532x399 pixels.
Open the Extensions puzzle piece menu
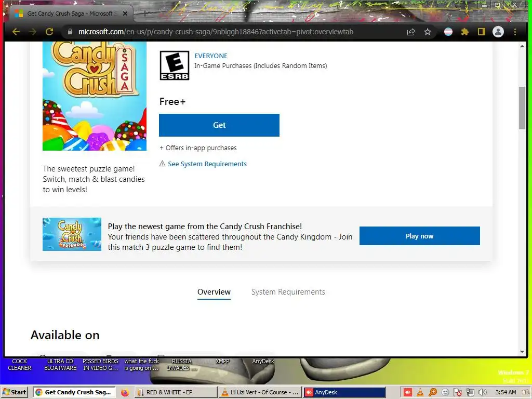click(465, 32)
